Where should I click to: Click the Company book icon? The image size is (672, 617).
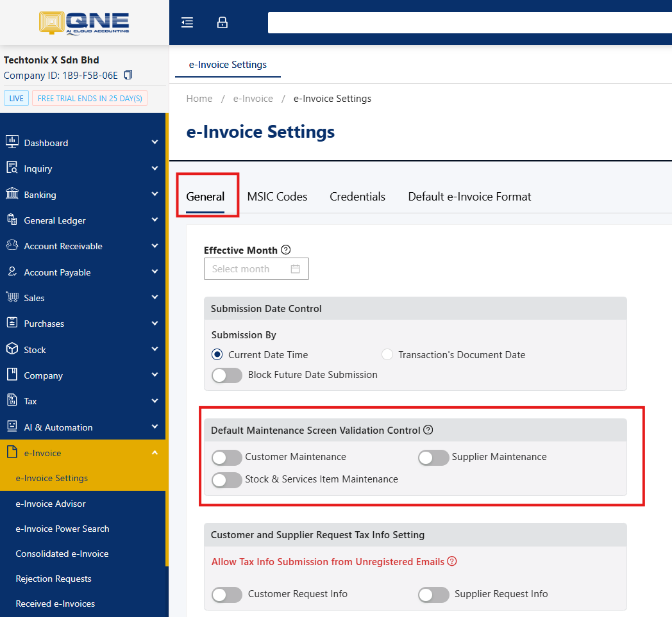tap(12, 375)
